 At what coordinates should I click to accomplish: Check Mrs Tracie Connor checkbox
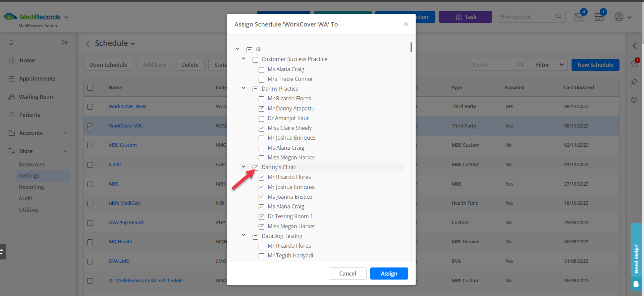click(261, 80)
